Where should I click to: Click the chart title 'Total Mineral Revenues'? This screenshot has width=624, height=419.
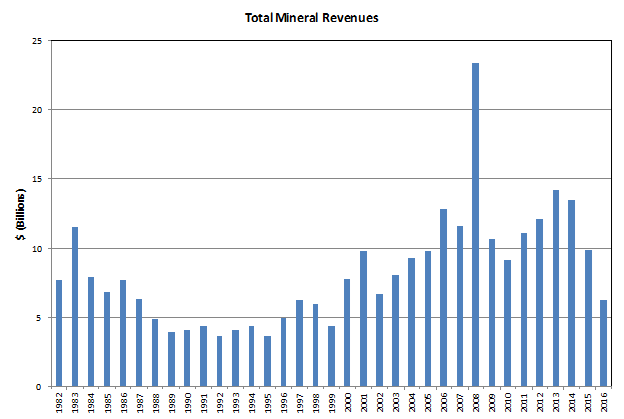(311, 18)
